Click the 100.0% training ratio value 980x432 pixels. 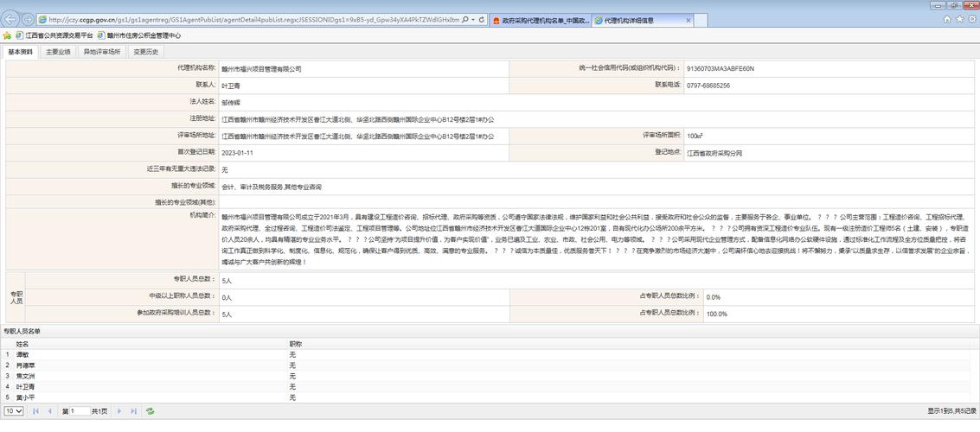[716, 314]
